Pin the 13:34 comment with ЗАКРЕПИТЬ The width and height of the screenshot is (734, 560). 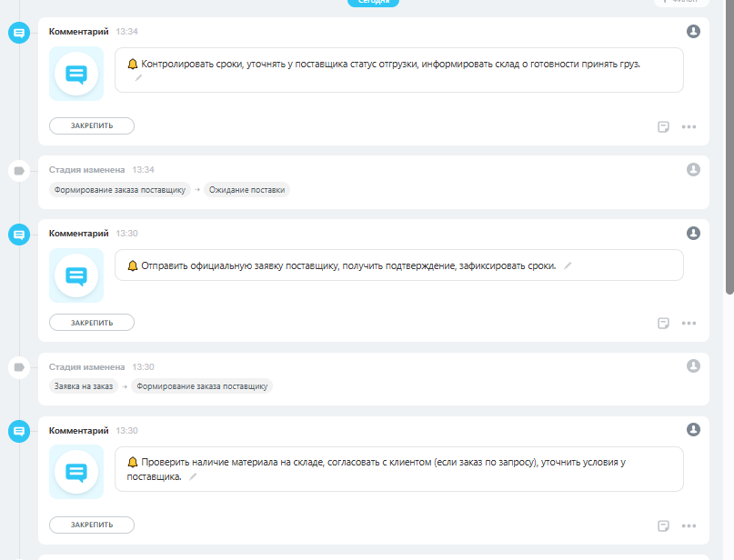pyautogui.click(x=92, y=125)
